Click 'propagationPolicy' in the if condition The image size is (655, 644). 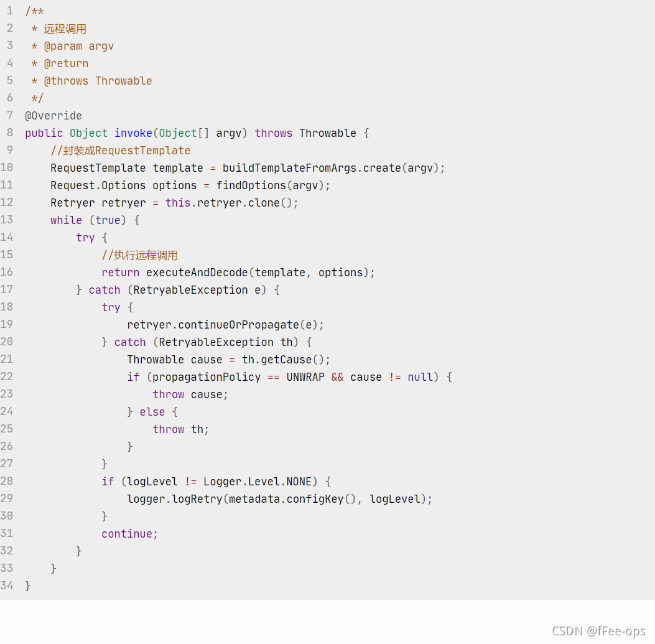point(207,377)
